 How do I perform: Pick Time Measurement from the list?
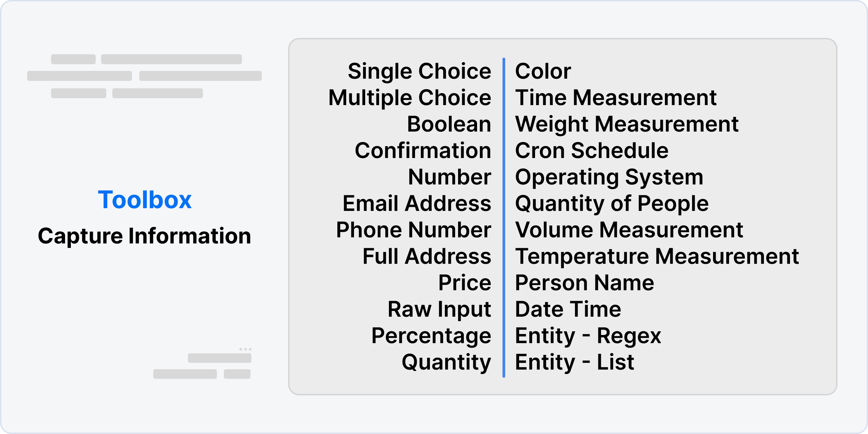pyautogui.click(x=616, y=98)
